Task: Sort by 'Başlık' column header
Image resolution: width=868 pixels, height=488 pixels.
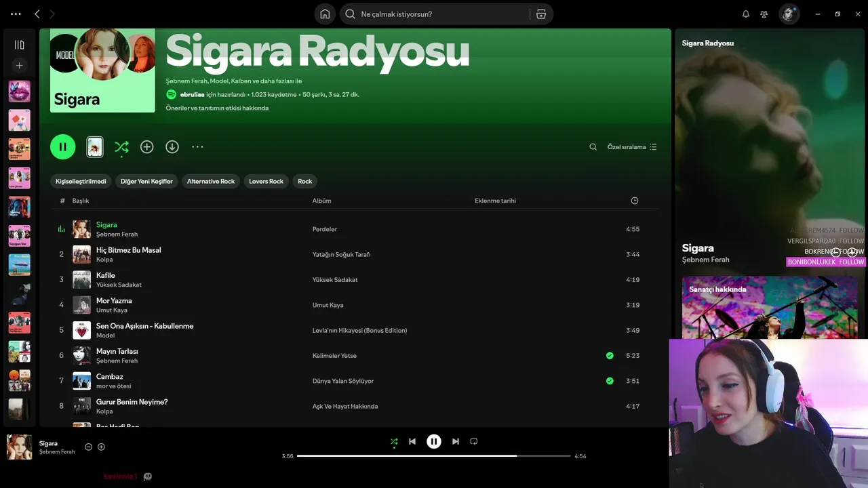Action: [x=81, y=201]
